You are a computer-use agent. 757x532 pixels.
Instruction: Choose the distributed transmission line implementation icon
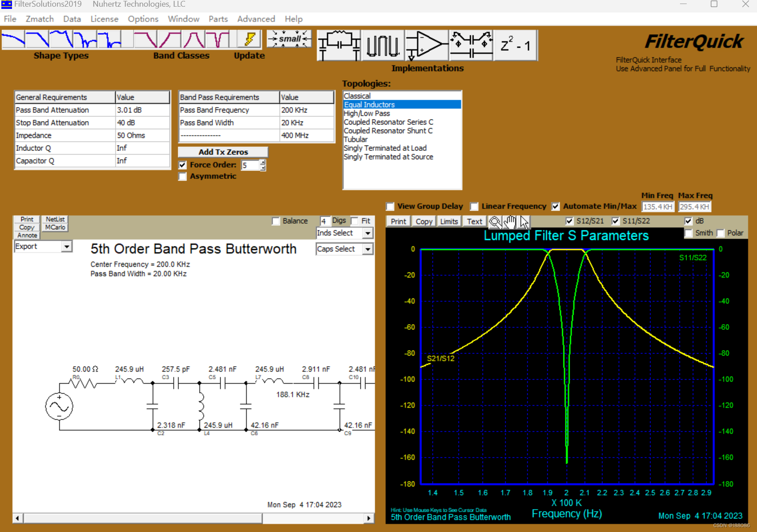[383, 45]
